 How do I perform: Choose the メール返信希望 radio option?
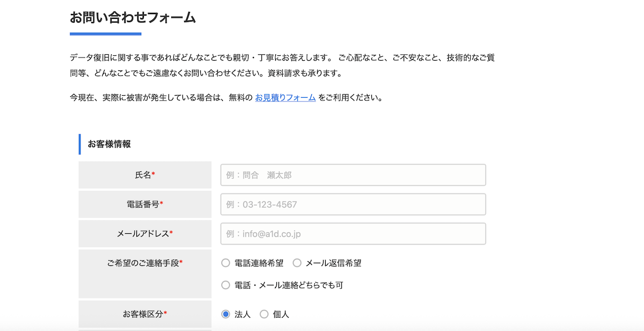pyautogui.click(x=297, y=263)
